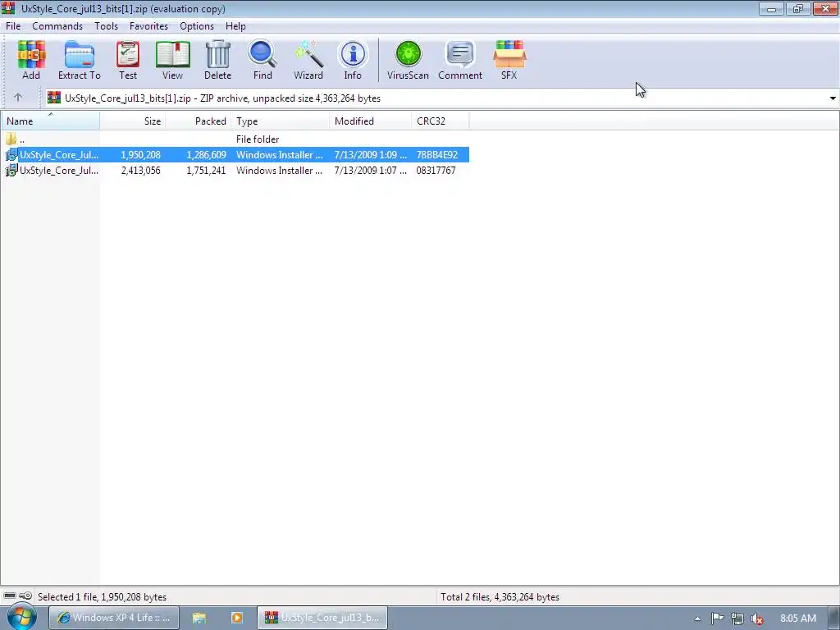Click modified date 7/13/2009 1:07
Screen dimensions: 840x630
coord(370,171)
